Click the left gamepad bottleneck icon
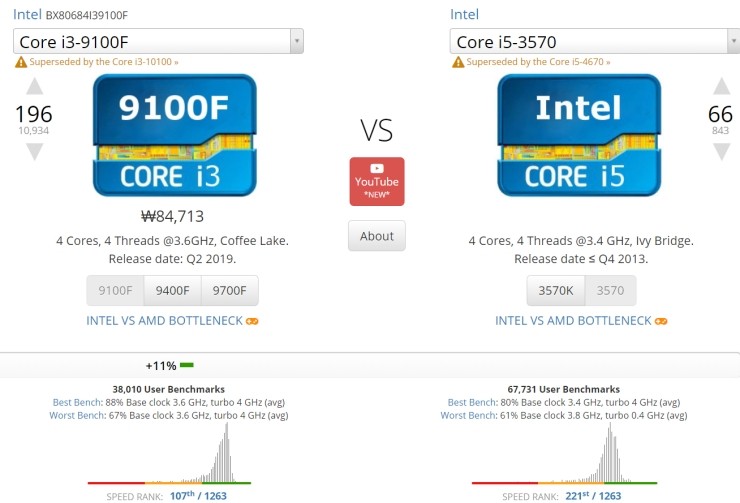 point(253,321)
